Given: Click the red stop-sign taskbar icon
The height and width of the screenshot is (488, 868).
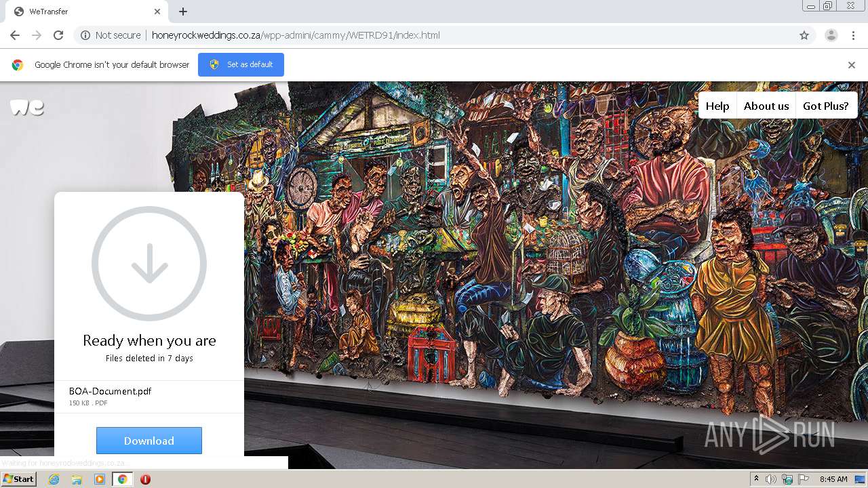Looking at the screenshot, I should tap(145, 479).
